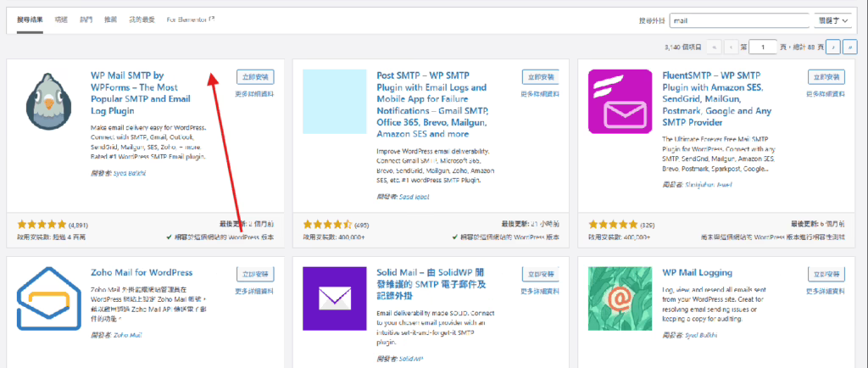868x368 pixels.
Task: Click the plugin search field containing mail
Action: pyautogui.click(x=739, y=20)
